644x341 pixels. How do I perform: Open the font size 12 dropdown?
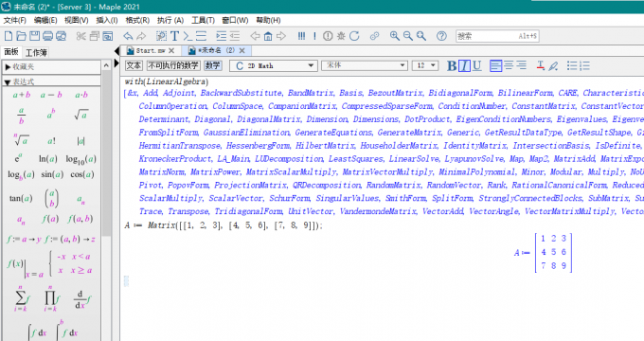tap(425, 65)
